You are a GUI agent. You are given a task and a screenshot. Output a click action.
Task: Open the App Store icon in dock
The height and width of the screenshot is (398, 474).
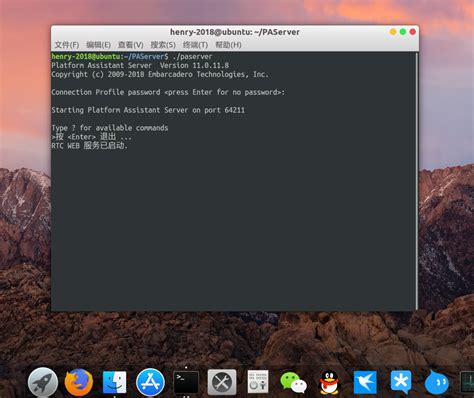point(150,382)
